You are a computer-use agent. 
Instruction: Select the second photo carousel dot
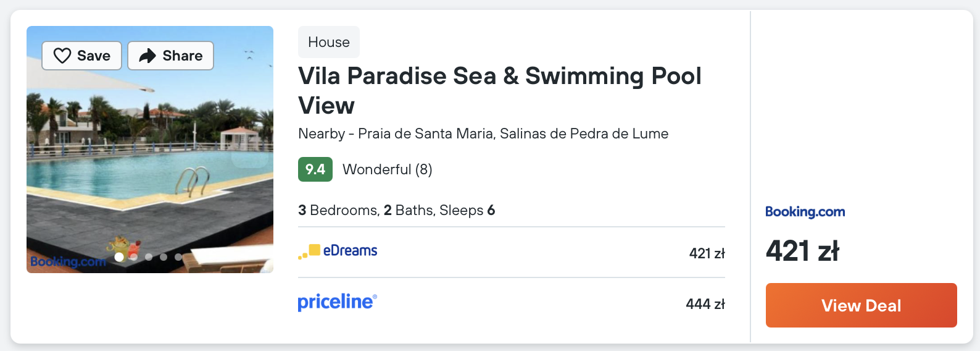click(x=134, y=257)
